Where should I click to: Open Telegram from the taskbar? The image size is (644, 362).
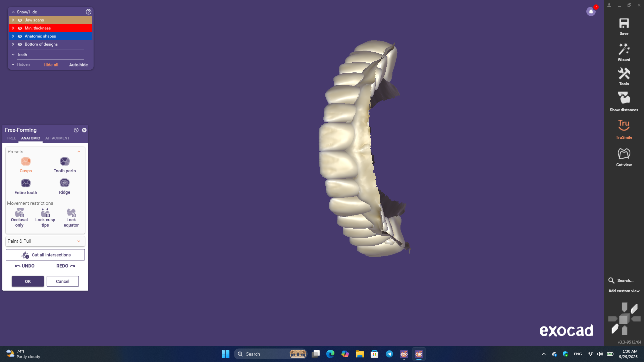(389, 354)
